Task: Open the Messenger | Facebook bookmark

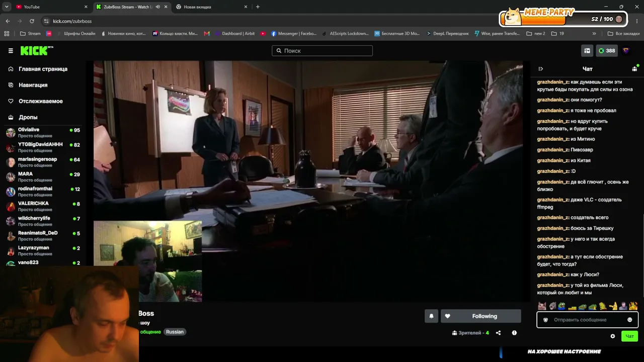Action: pyautogui.click(x=294, y=34)
